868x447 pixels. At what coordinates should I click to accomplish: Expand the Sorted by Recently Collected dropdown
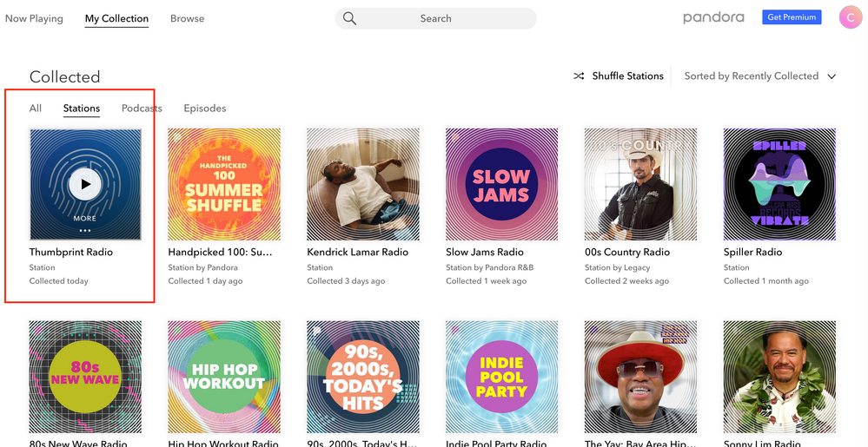(751, 76)
